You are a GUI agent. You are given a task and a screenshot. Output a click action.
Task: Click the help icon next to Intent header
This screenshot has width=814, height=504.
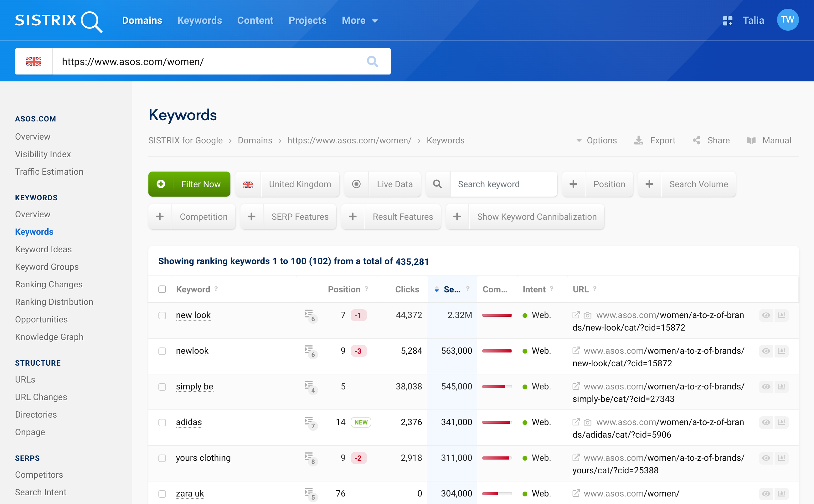pyautogui.click(x=552, y=289)
